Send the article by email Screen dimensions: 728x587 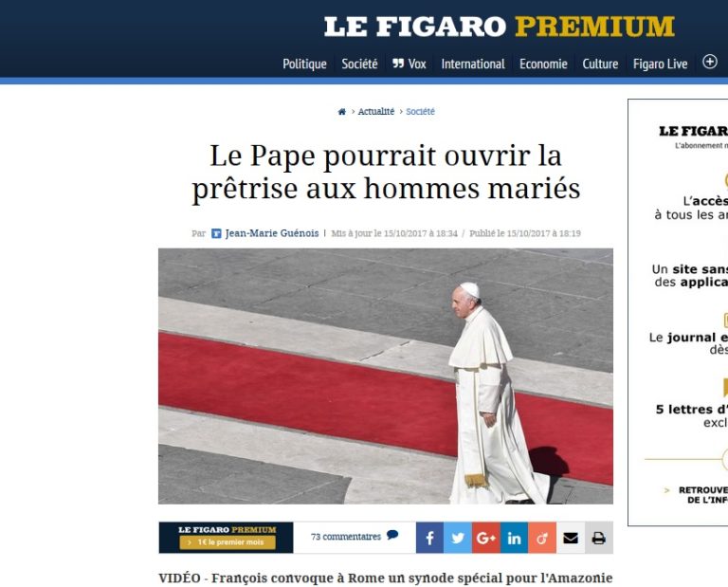[x=571, y=538]
